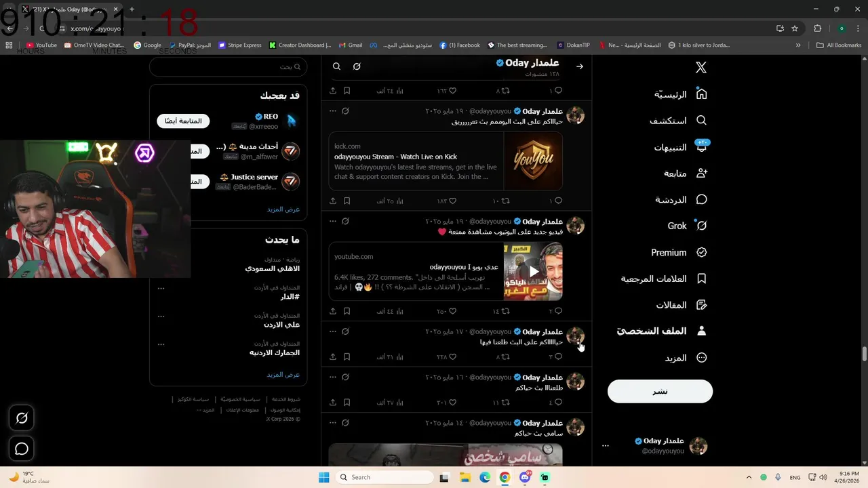Click the page vertical scrollbar thumb
This screenshot has height=488, width=868.
pos(864,354)
